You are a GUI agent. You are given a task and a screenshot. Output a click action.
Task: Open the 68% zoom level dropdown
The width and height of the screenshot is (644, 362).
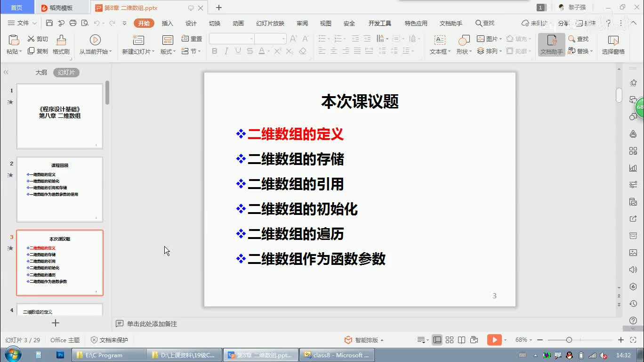(x=524, y=340)
